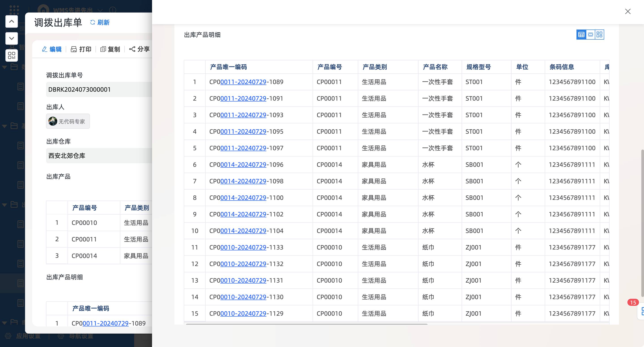The width and height of the screenshot is (644, 347).
Task: Open the QR code scan icon
Action: 11,55
